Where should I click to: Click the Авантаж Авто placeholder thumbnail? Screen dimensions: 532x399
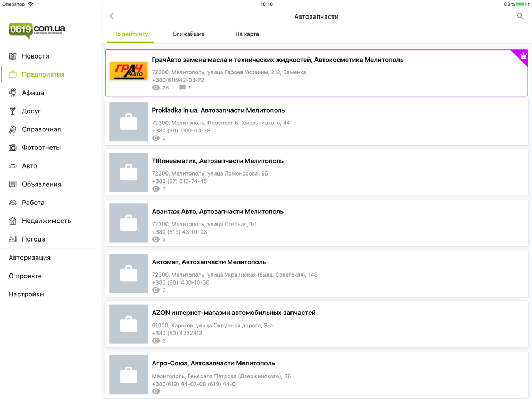tap(129, 222)
